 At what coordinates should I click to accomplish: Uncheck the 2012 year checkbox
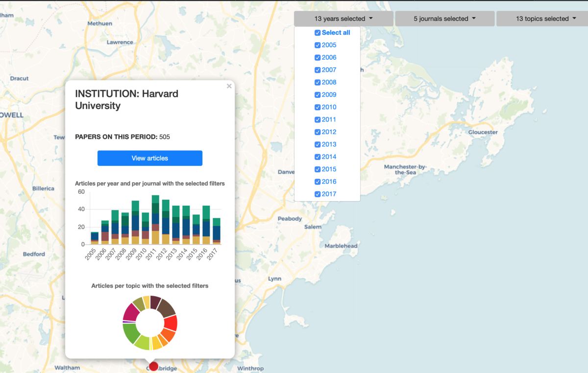[x=318, y=132]
